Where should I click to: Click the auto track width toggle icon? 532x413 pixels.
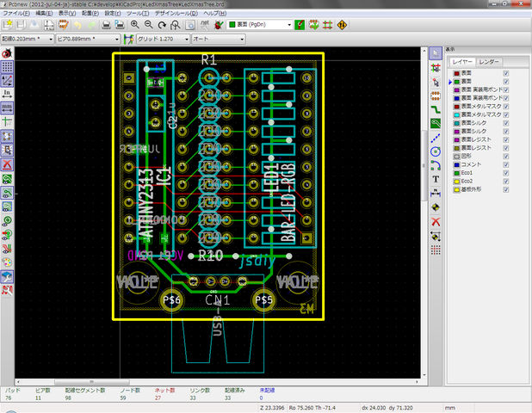(x=128, y=39)
